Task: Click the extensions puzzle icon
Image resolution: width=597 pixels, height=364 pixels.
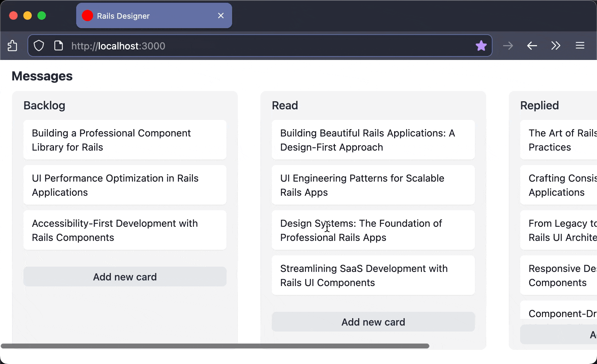Action: point(12,46)
